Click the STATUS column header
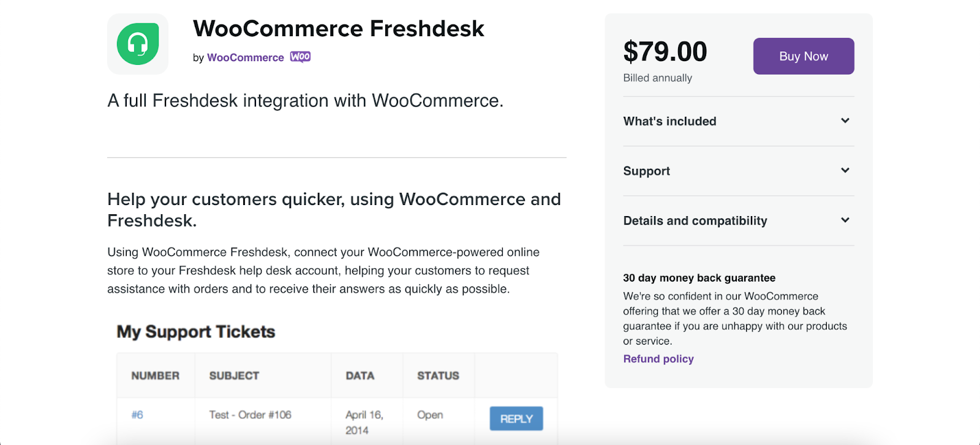980x445 pixels. tap(438, 375)
